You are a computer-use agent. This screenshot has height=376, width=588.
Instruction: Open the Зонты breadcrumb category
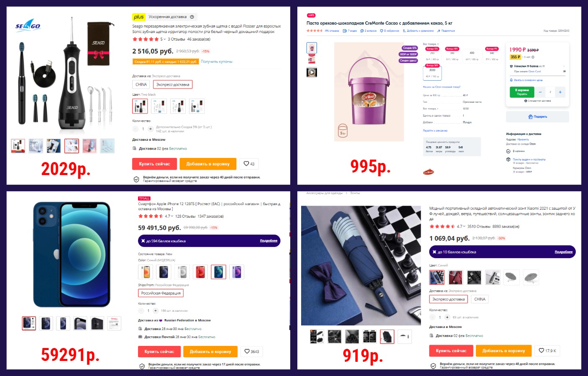tap(355, 193)
